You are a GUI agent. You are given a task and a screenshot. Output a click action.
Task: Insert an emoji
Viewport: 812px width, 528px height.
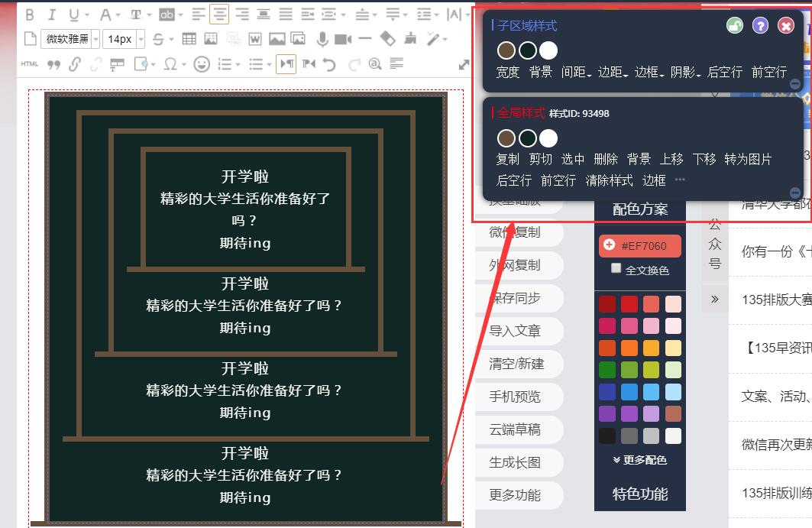(x=202, y=63)
